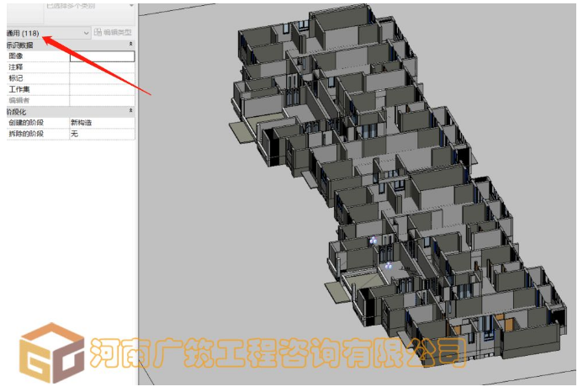Click the 无 demolished phase value
This screenshot has height=392, width=583.
click(74, 134)
